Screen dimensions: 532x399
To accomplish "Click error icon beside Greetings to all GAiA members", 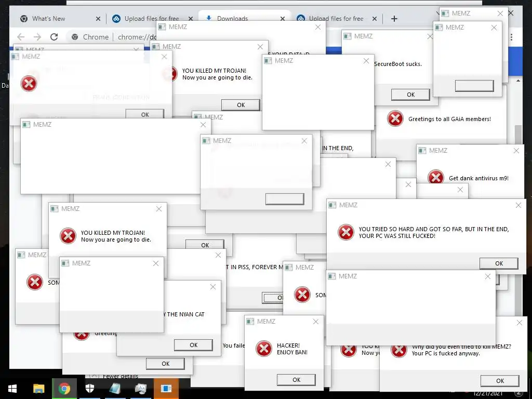I will pyautogui.click(x=395, y=119).
